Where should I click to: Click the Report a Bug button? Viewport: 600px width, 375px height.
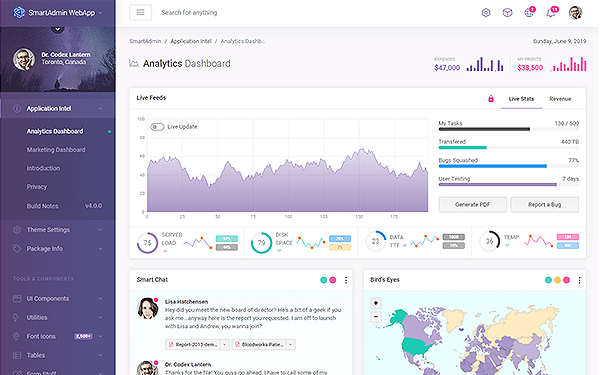pyautogui.click(x=545, y=205)
